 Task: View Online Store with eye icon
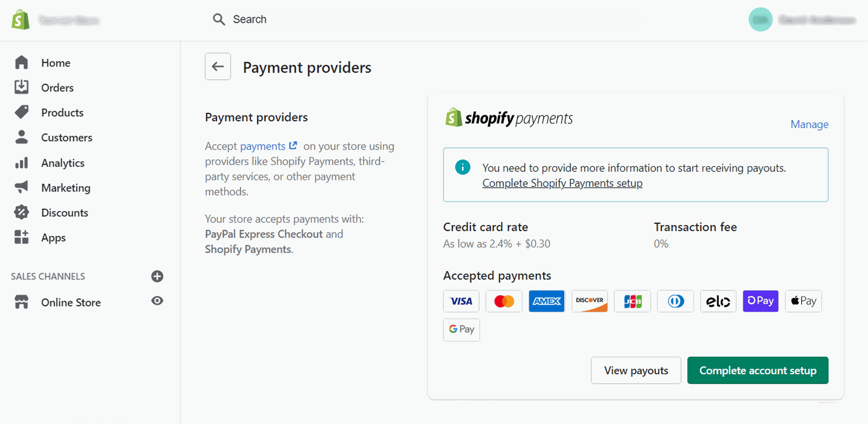tap(157, 300)
